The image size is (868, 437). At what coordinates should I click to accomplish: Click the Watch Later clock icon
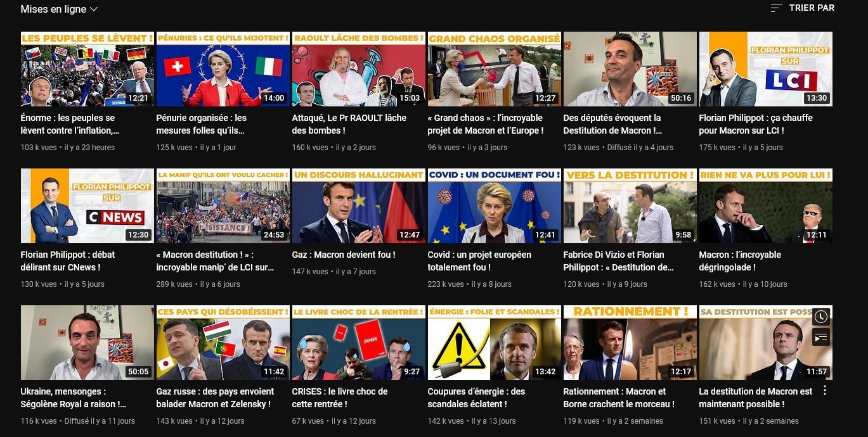[821, 317]
